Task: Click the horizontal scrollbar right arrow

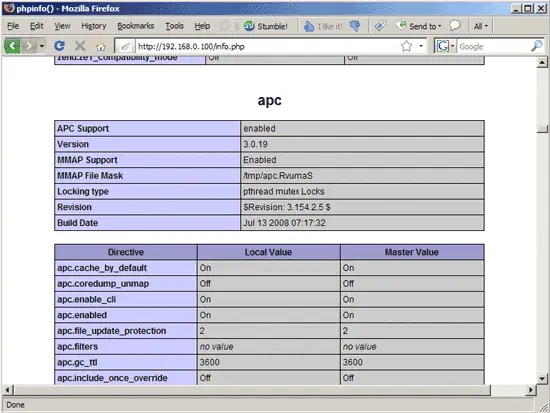Action: tap(531, 390)
